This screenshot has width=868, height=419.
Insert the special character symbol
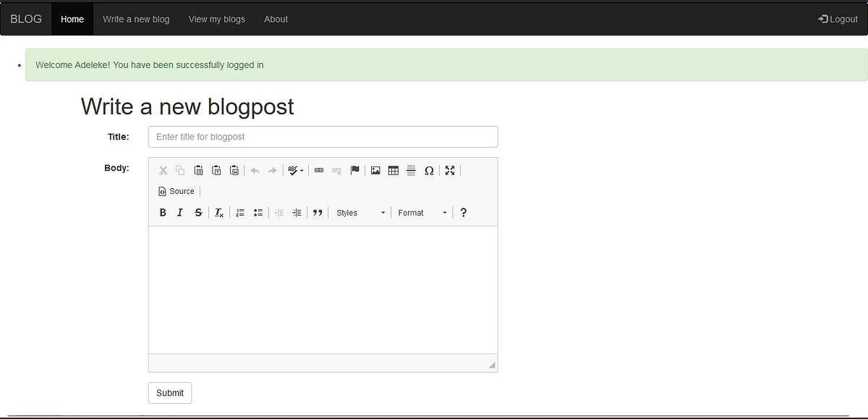click(429, 170)
